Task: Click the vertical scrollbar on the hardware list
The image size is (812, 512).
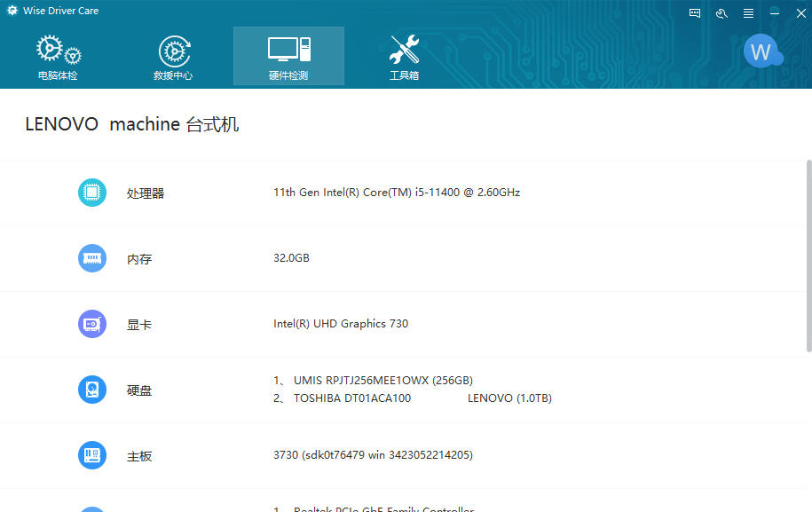Action: tap(808, 257)
